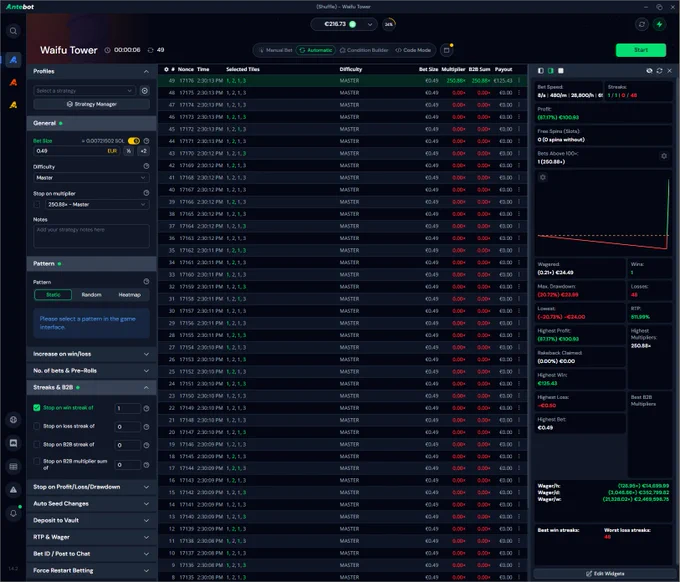The height and width of the screenshot is (582, 680).
Task: Expand RTP & Wager section
Action: (x=92, y=537)
